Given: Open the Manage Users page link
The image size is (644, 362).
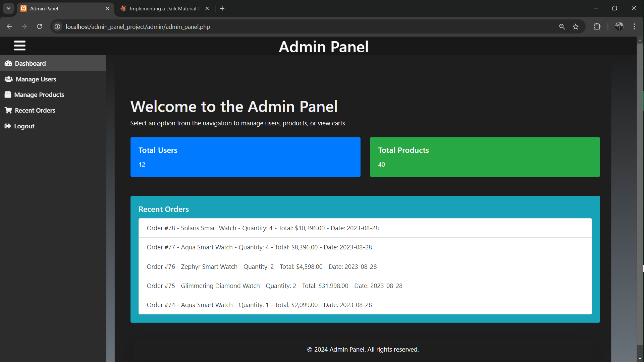Looking at the screenshot, I should (x=36, y=79).
